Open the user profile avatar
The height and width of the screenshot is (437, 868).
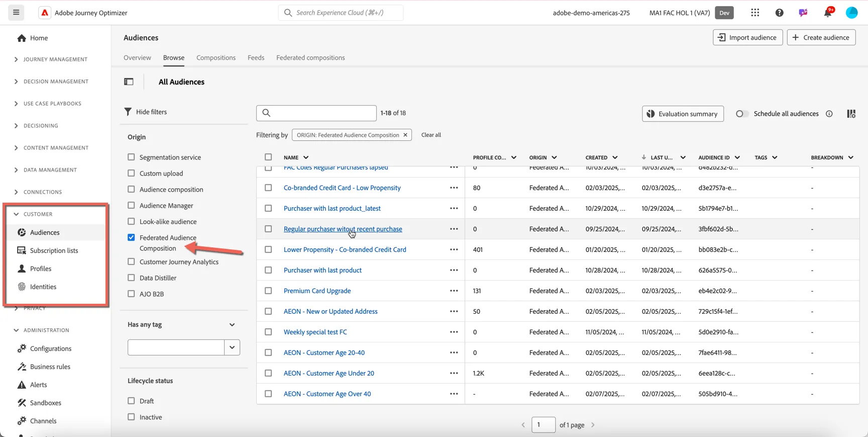(x=852, y=13)
